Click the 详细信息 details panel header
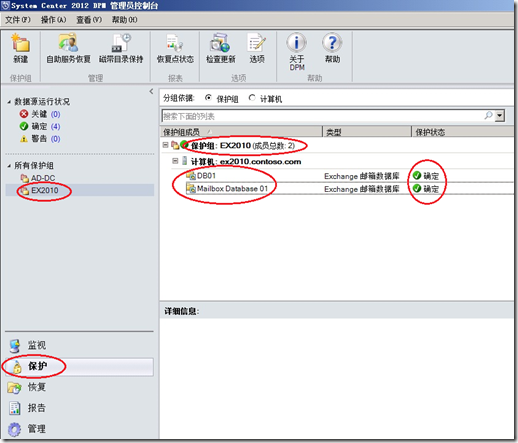 [x=337, y=311]
